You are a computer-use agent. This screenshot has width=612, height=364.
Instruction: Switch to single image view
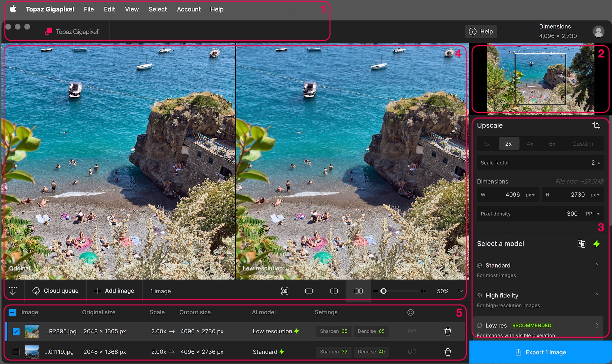(x=309, y=291)
